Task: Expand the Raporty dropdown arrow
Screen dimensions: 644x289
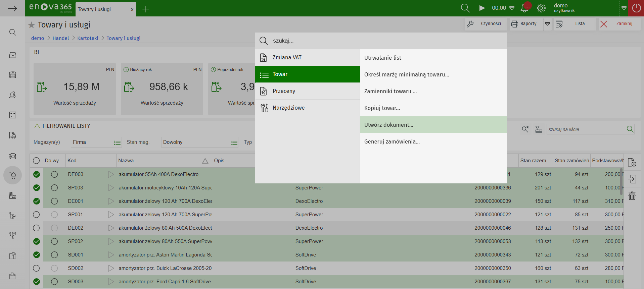Action: click(547, 24)
